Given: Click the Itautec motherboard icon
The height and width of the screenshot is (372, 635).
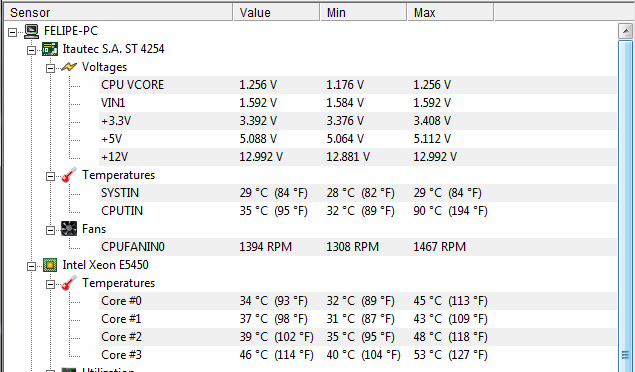Looking at the screenshot, I should [x=50, y=49].
